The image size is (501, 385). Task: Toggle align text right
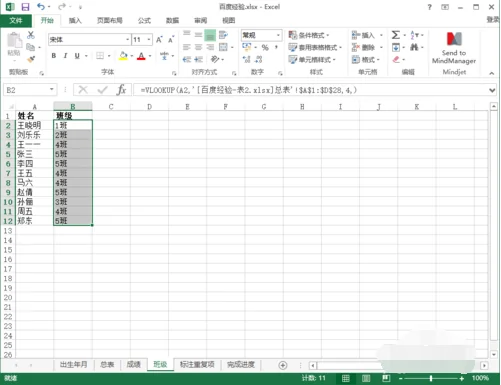tap(210, 47)
